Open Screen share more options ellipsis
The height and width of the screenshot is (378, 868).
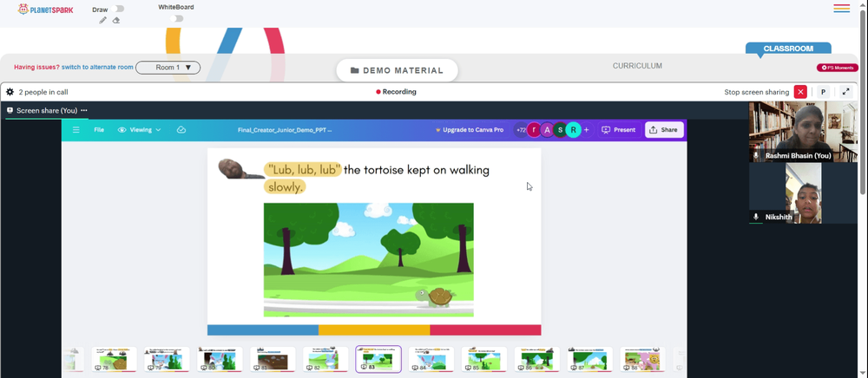point(84,110)
